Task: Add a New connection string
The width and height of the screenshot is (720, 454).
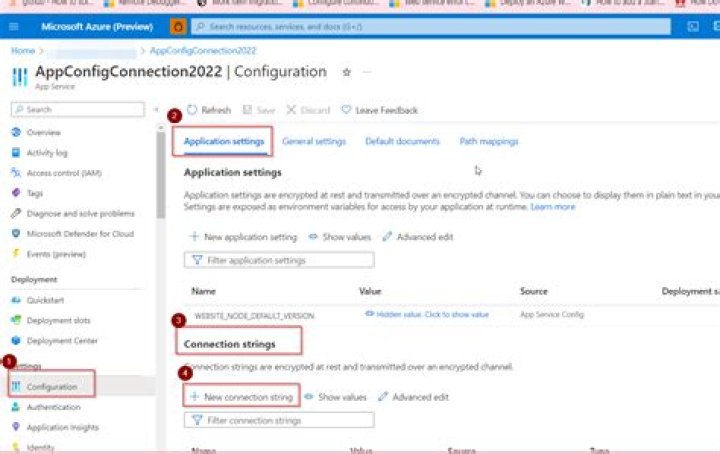Action: [242, 397]
